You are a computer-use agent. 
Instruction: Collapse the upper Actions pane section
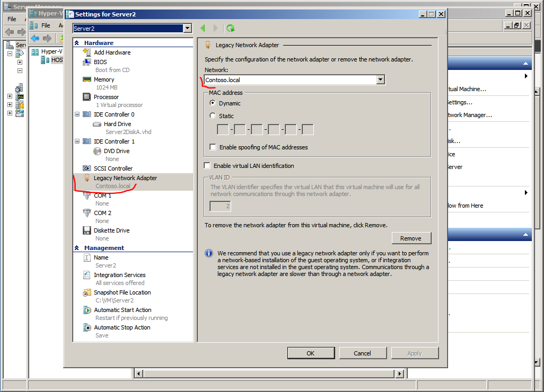(x=525, y=64)
